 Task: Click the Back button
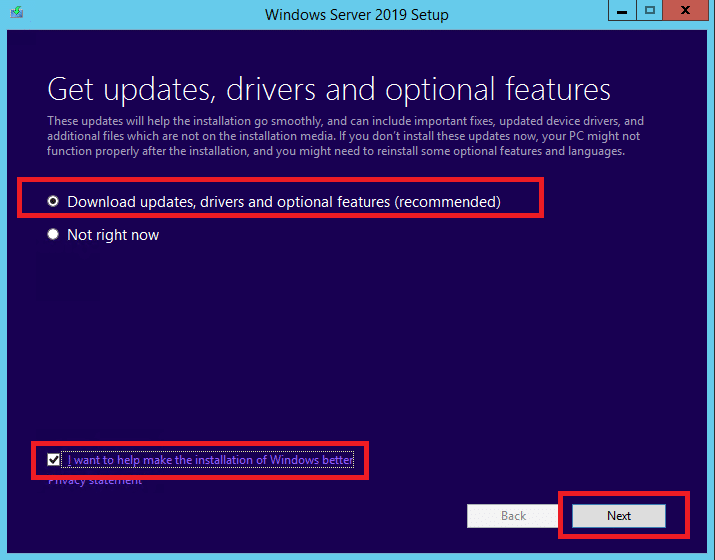(x=513, y=516)
